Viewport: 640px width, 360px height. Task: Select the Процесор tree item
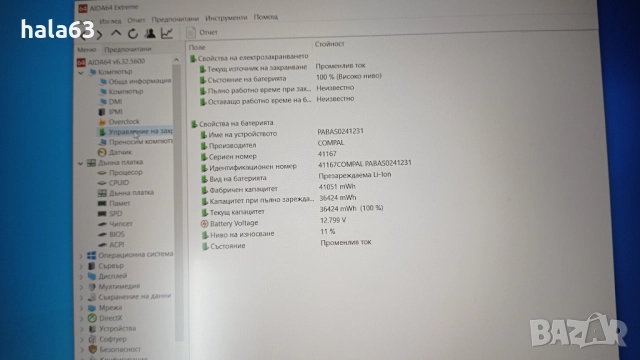pyautogui.click(x=120, y=172)
